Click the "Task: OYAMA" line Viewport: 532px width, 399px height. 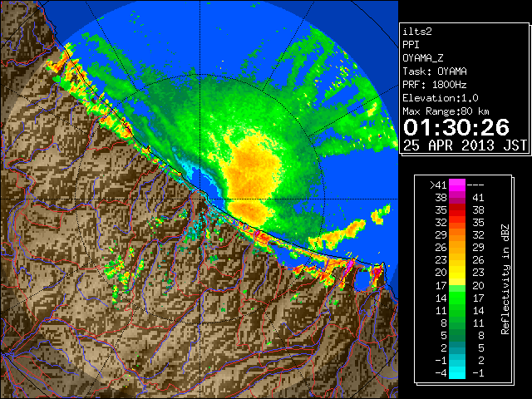click(435, 71)
